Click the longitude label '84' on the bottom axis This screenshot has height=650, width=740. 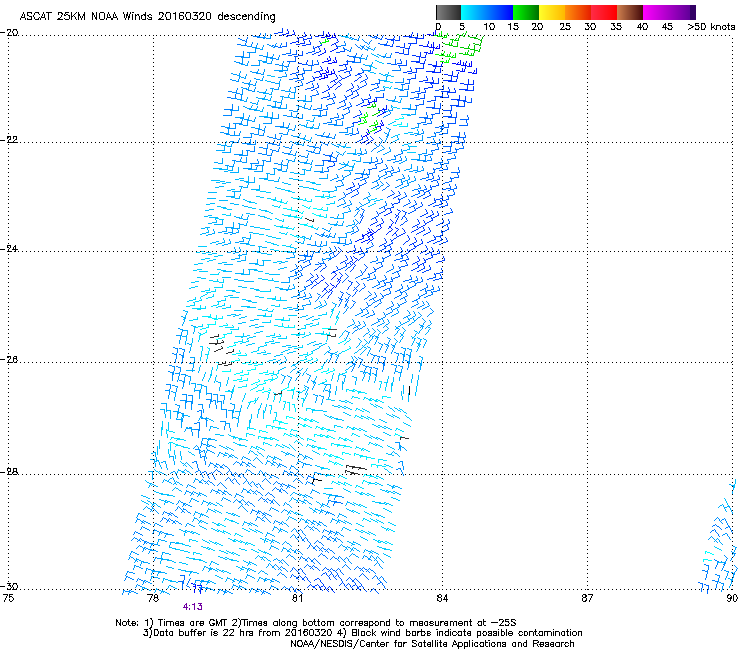point(442,598)
